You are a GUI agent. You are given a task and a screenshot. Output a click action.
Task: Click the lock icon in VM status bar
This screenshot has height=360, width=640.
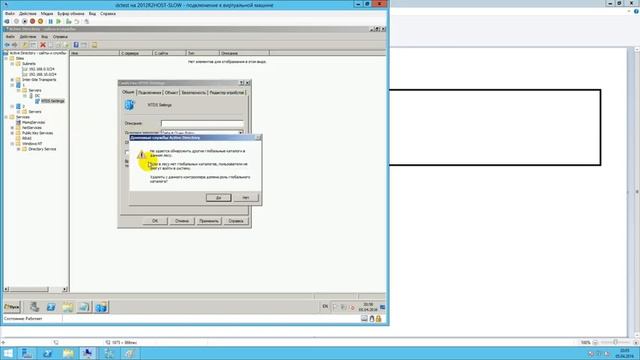(379, 318)
